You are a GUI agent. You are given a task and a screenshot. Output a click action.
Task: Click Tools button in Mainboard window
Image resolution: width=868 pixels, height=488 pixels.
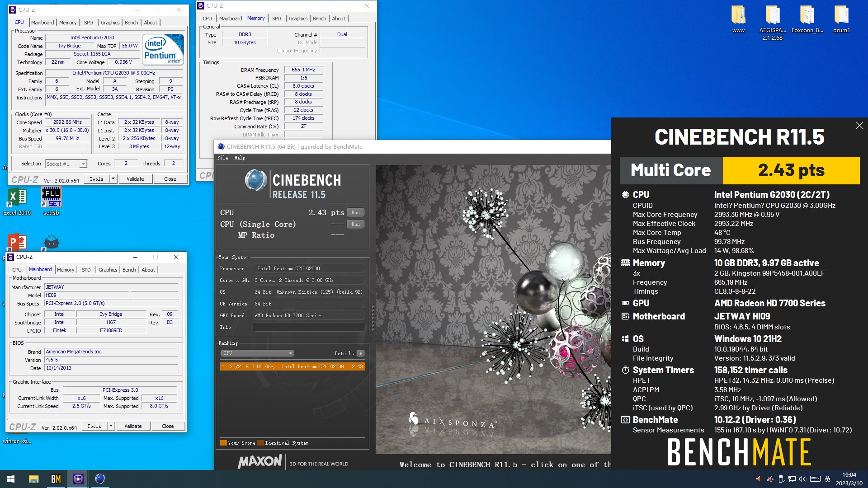point(94,426)
